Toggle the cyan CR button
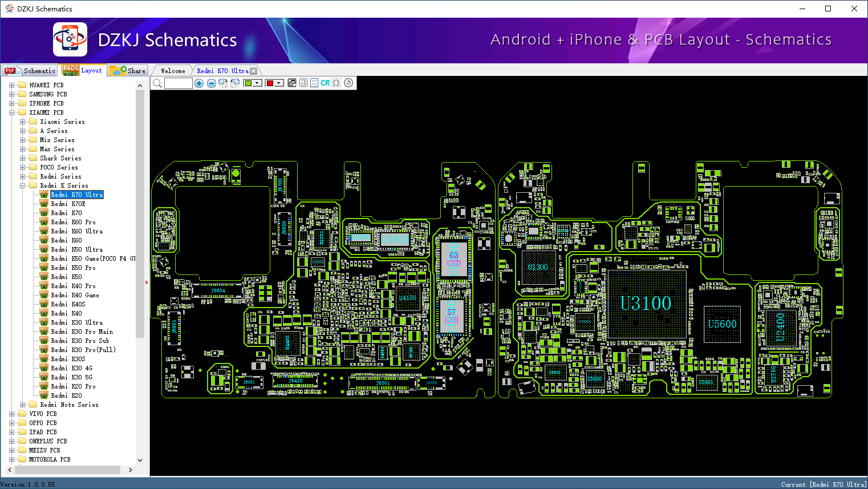 (x=325, y=83)
